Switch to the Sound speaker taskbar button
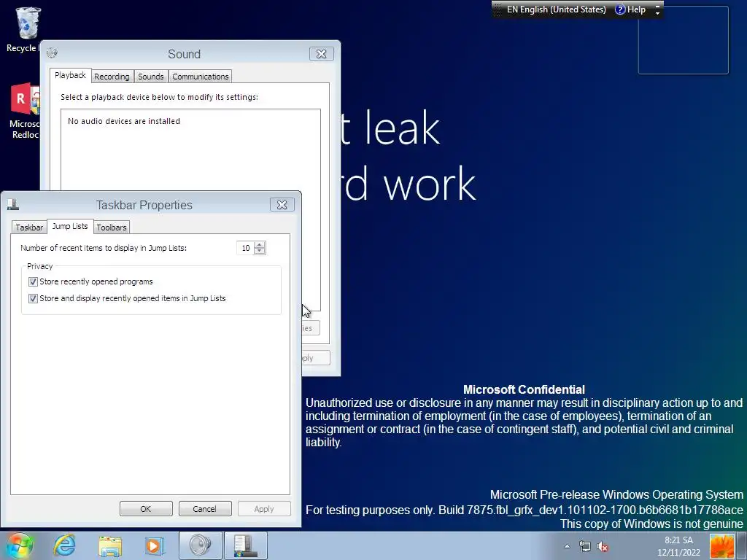 [x=200, y=545]
